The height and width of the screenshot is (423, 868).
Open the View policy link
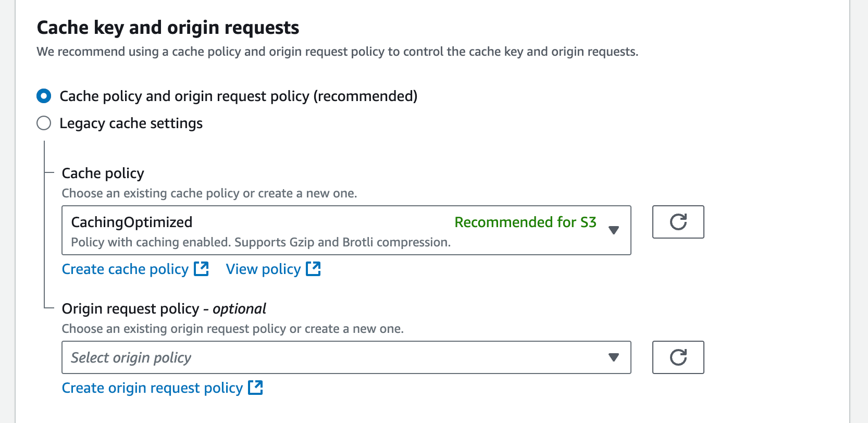pos(263,269)
